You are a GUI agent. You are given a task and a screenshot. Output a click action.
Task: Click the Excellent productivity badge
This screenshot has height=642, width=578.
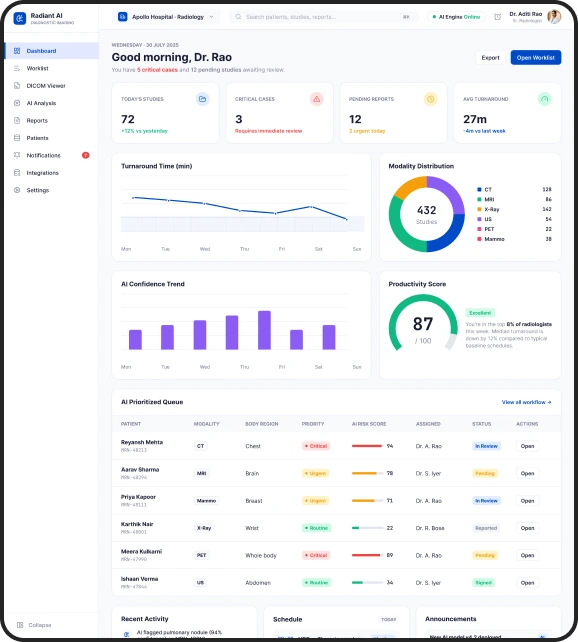click(x=480, y=313)
